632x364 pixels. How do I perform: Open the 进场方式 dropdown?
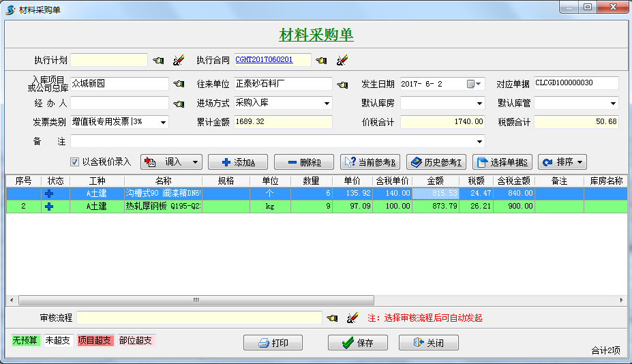327,104
